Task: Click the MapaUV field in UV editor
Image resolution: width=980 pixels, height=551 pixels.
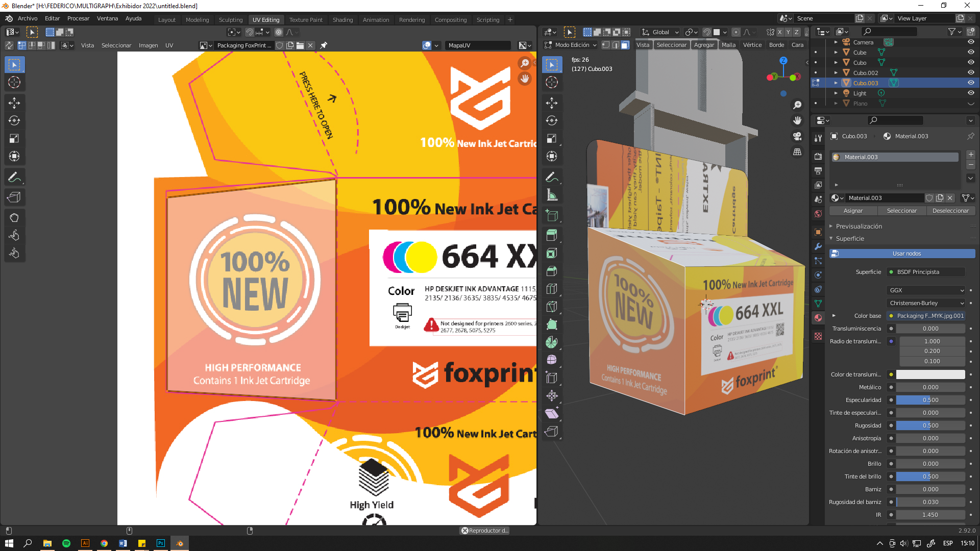Action: point(478,45)
